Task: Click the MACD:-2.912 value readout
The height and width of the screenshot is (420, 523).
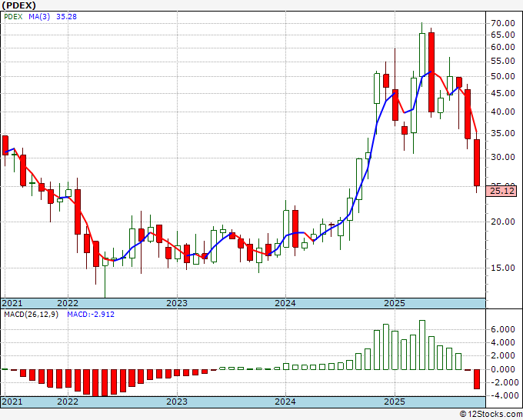Action: (91, 315)
